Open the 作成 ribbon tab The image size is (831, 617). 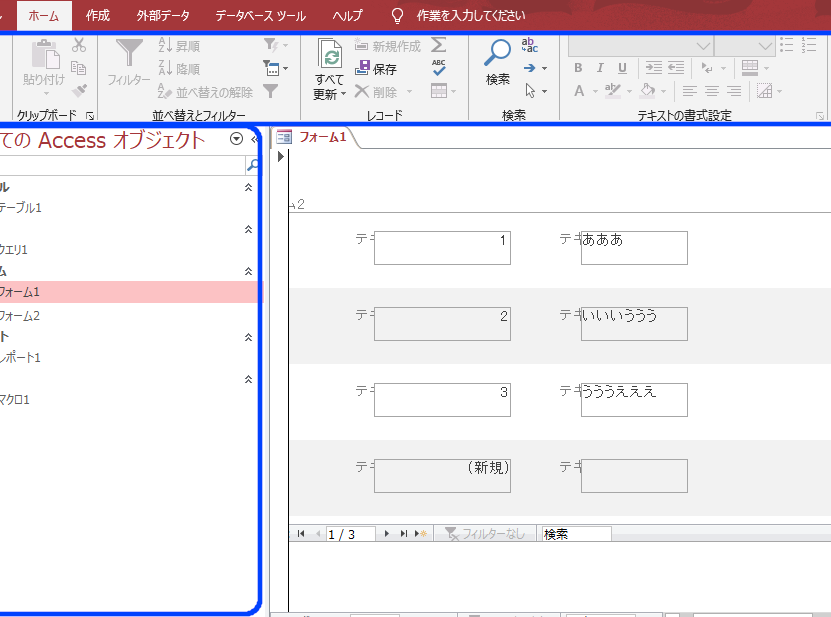[x=98, y=16]
